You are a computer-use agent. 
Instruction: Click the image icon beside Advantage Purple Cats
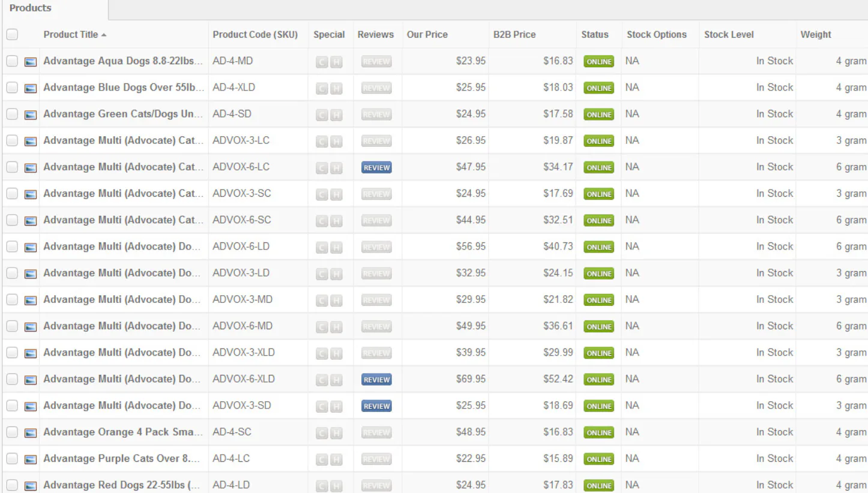(30, 459)
